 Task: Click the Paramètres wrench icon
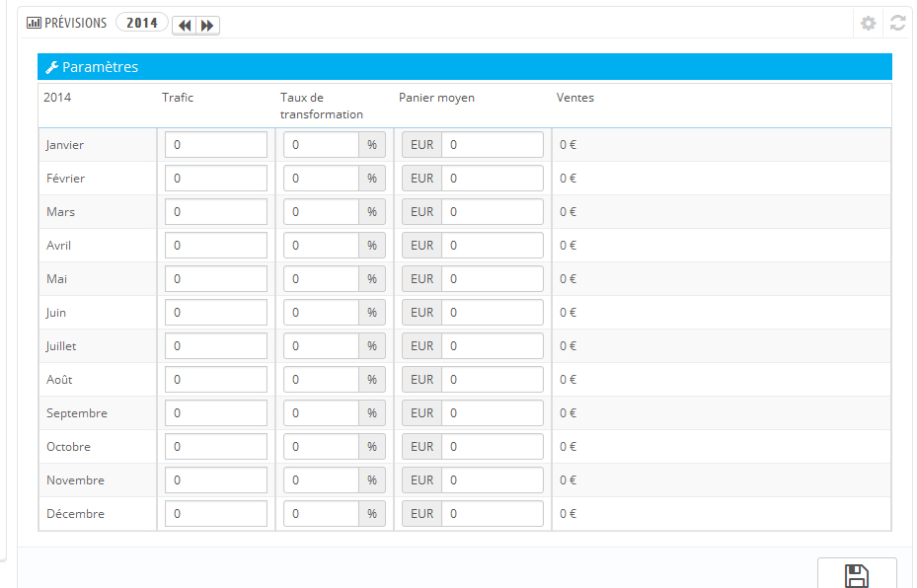click(52, 67)
